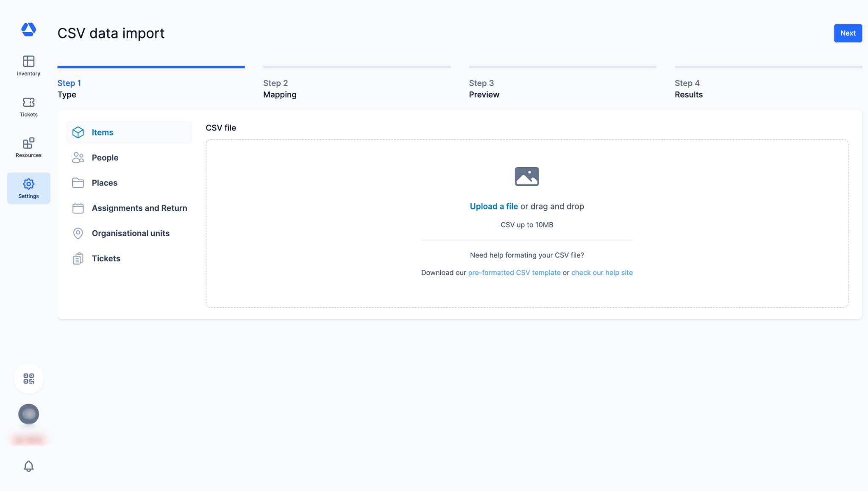Select Assignments and Return import type
The width and height of the screenshot is (868, 492).
tap(139, 208)
